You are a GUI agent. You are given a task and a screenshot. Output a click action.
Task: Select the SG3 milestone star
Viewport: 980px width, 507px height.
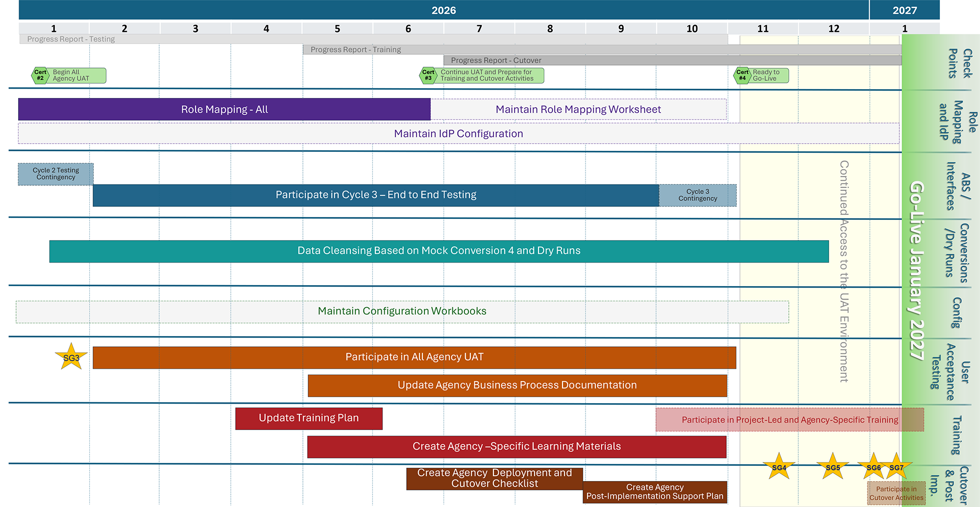[71, 357]
